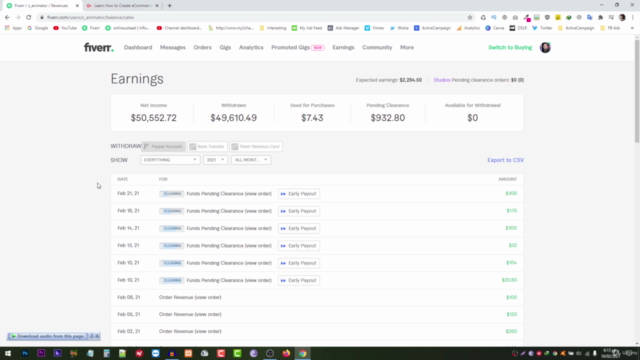
Task: Switch to the Learn How to Create eCommerce tab
Action: [x=122, y=6]
